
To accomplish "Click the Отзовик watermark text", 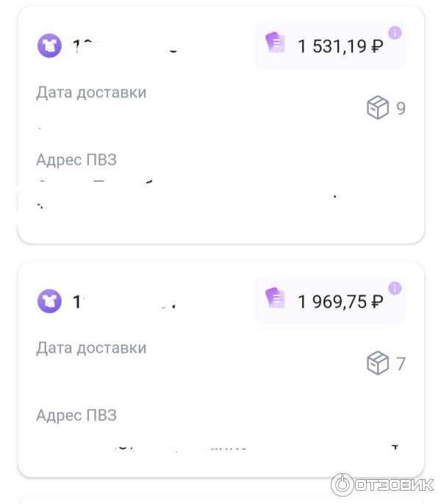I will tap(394, 485).
